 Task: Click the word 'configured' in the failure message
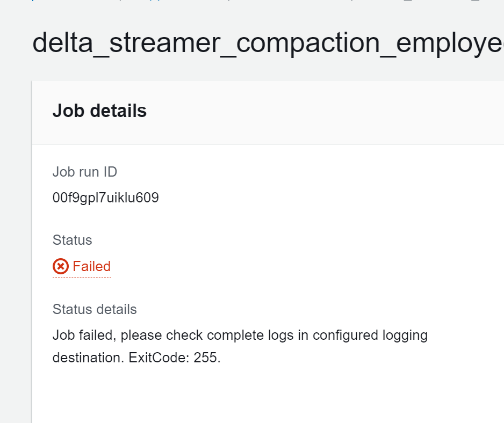(x=345, y=336)
